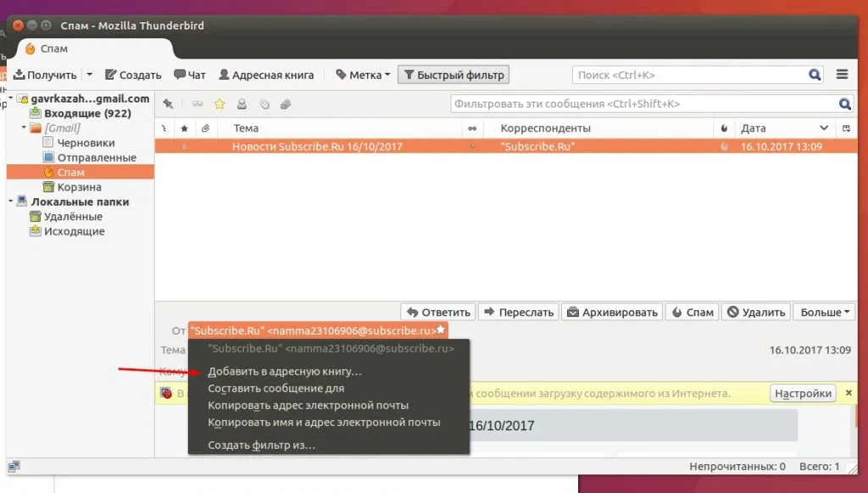
Task: Collapse the gavrkazah...gmail.com account tree
Action: pyautogui.click(x=10, y=98)
